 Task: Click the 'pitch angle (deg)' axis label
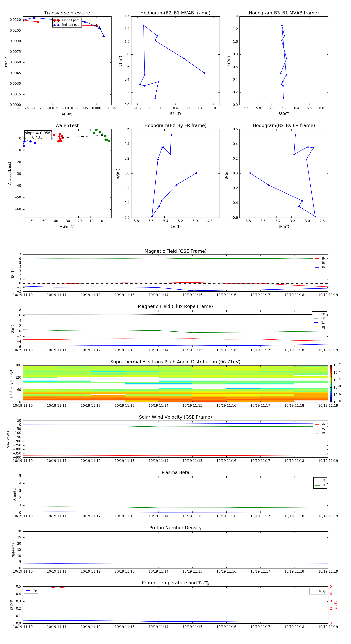point(11,384)
